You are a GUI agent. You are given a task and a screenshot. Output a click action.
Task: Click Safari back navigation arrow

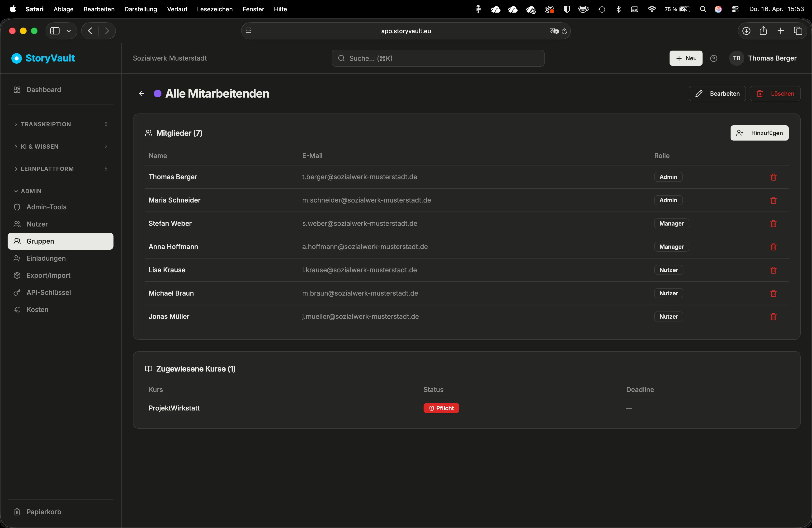point(90,31)
